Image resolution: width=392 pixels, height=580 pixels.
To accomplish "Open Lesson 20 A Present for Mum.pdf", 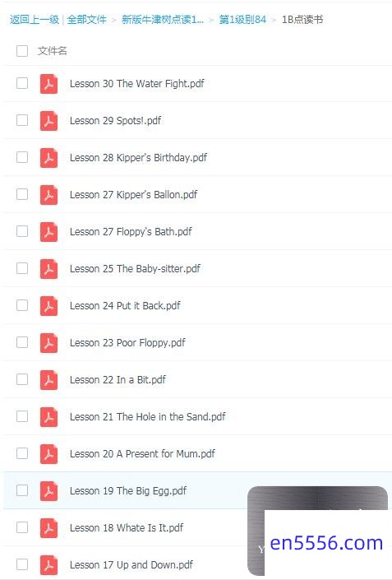I will (x=142, y=453).
